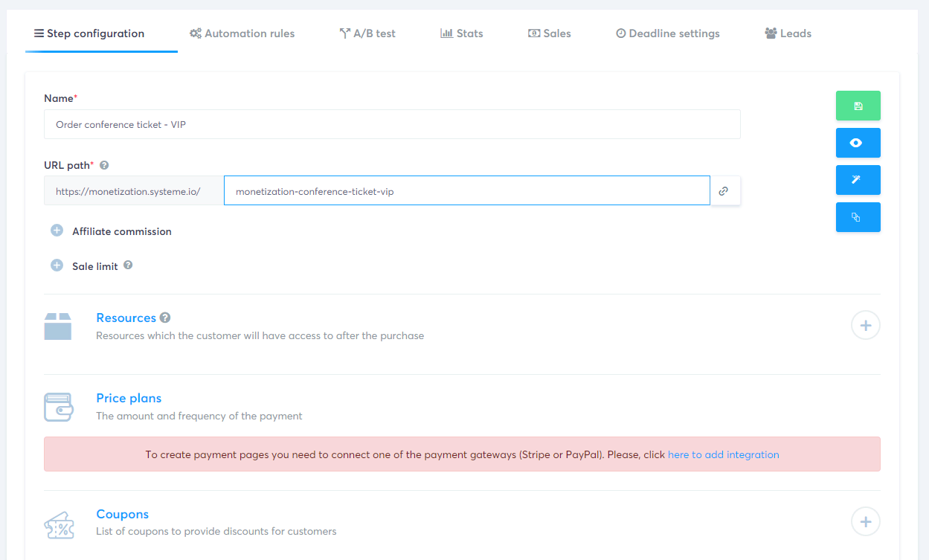Viewport: 929px width, 560px height.
Task: Switch to the Automation rules tab
Action: [242, 33]
